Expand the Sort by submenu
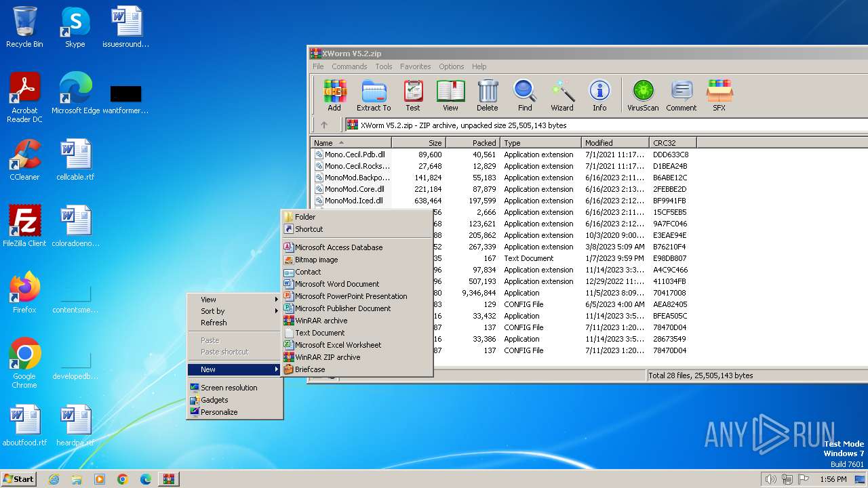This screenshot has height=488, width=868. pyautogui.click(x=235, y=311)
